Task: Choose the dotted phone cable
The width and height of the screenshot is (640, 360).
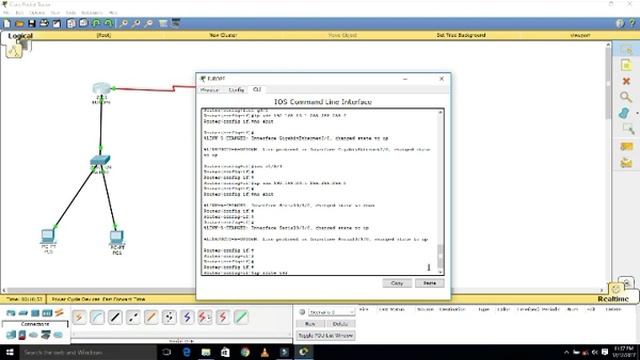Action: click(169, 317)
